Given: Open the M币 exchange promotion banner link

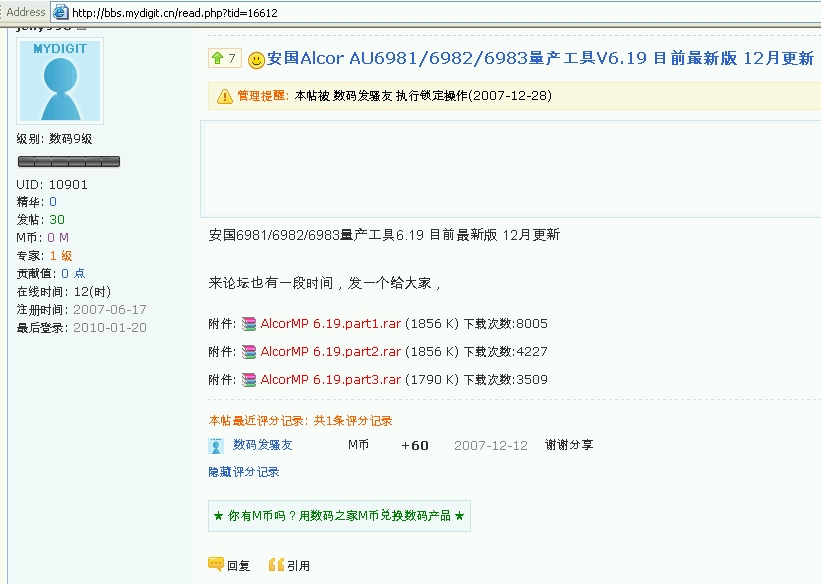Looking at the screenshot, I should [339, 516].
